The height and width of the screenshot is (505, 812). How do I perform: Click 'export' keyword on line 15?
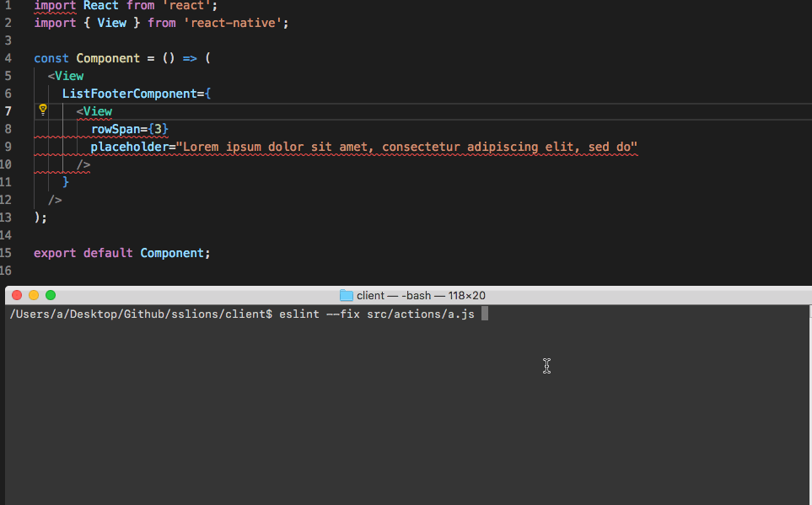click(55, 253)
